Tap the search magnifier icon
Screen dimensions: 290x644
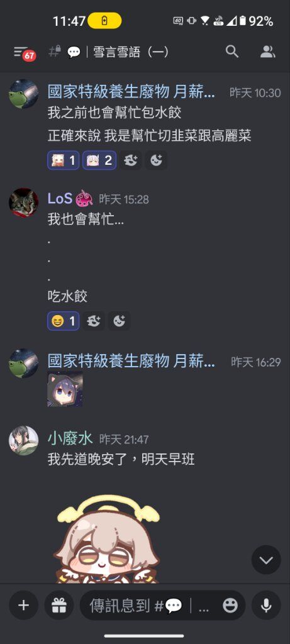(x=232, y=52)
